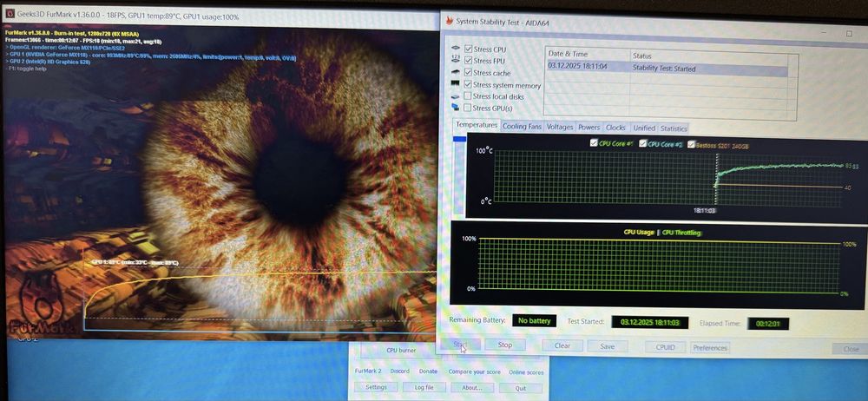Image resolution: width=868 pixels, height=401 pixels.
Task: Click the No battery indicator
Action: click(x=534, y=320)
